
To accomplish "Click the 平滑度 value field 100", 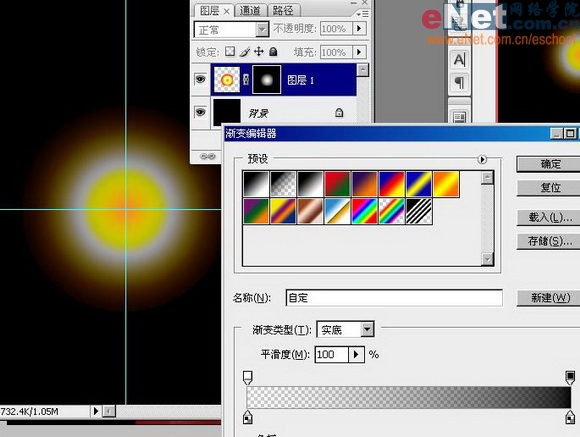I will coord(332,354).
